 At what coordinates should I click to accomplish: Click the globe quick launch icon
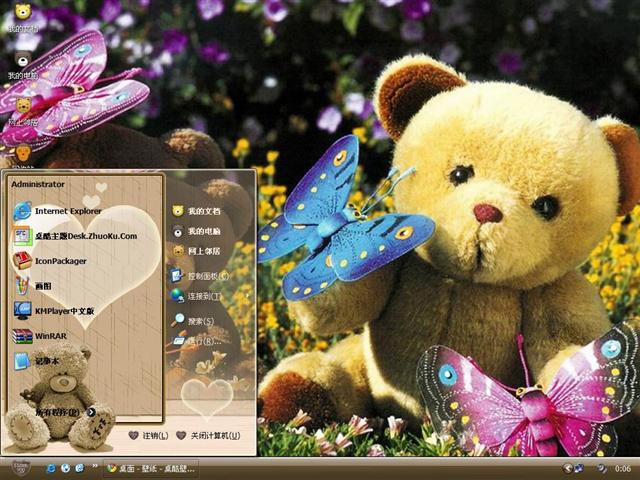tap(65, 468)
